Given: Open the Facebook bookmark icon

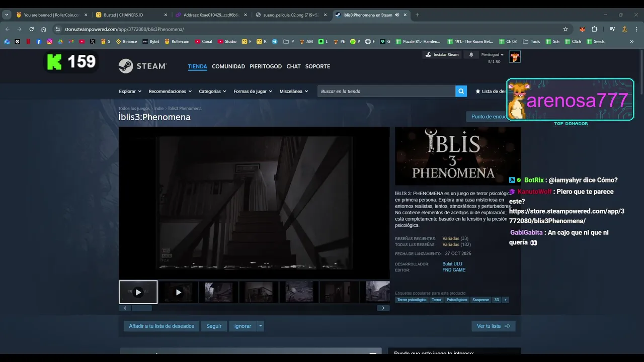Looking at the screenshot, I should click(x=39, y=42).
